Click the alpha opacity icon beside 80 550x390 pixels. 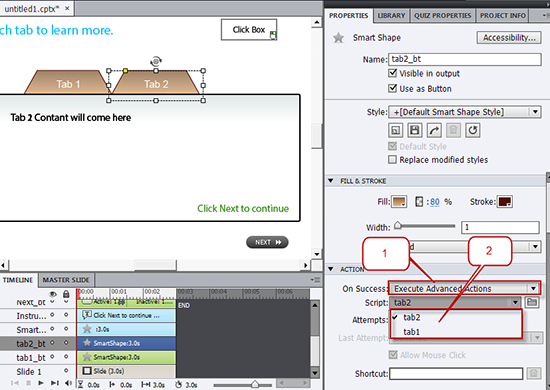point(419,202)
